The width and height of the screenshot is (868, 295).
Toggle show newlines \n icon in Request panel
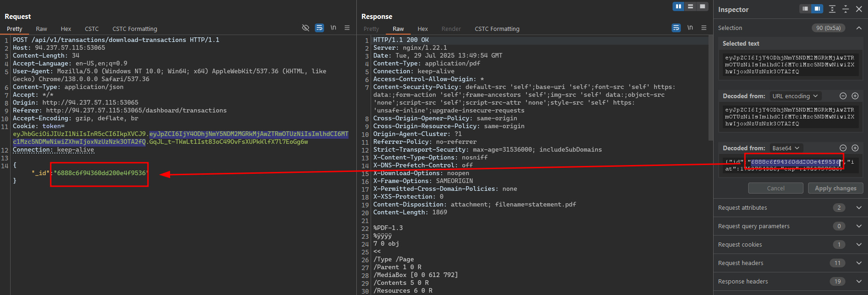click(x=333, y=28)
